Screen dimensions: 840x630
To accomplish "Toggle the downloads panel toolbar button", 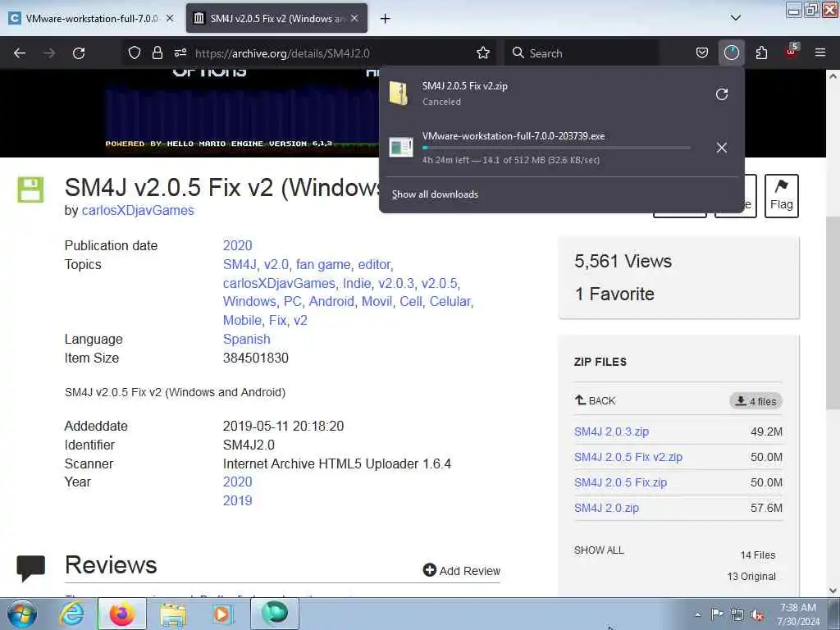I will 731,52.
